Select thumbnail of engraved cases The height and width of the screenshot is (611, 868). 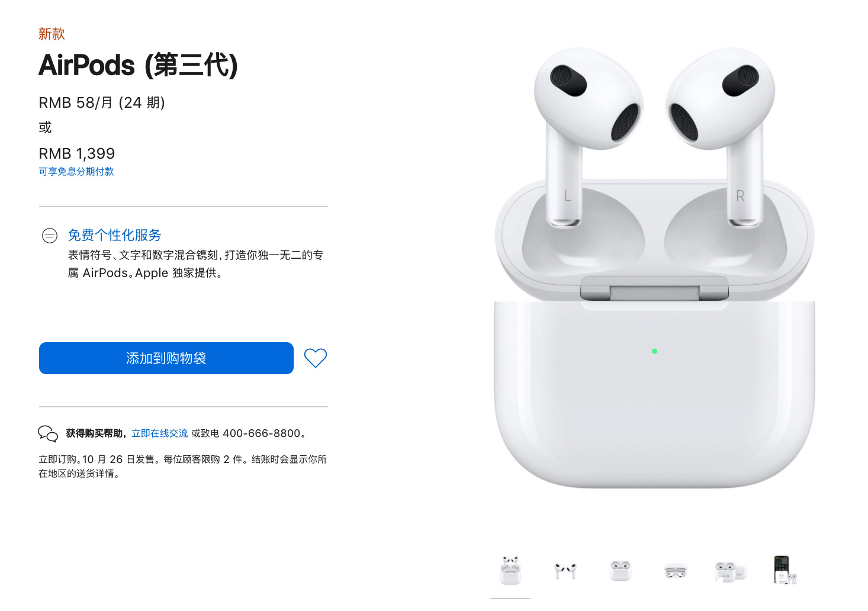point(731,571)
